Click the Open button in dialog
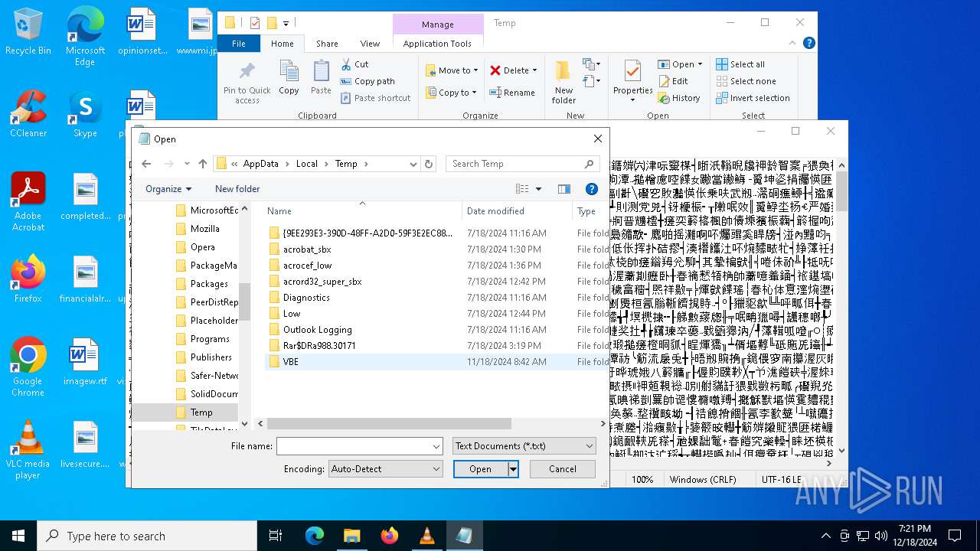Screen dimensions: 980x551 tap(480, 469)
